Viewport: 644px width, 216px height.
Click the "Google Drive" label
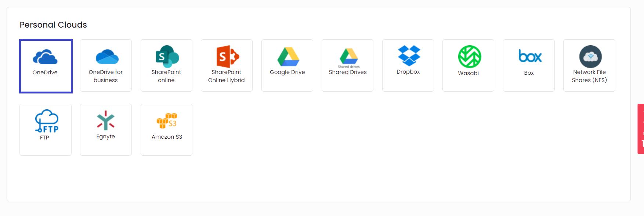pyautogui.click(x=287, y=72)
